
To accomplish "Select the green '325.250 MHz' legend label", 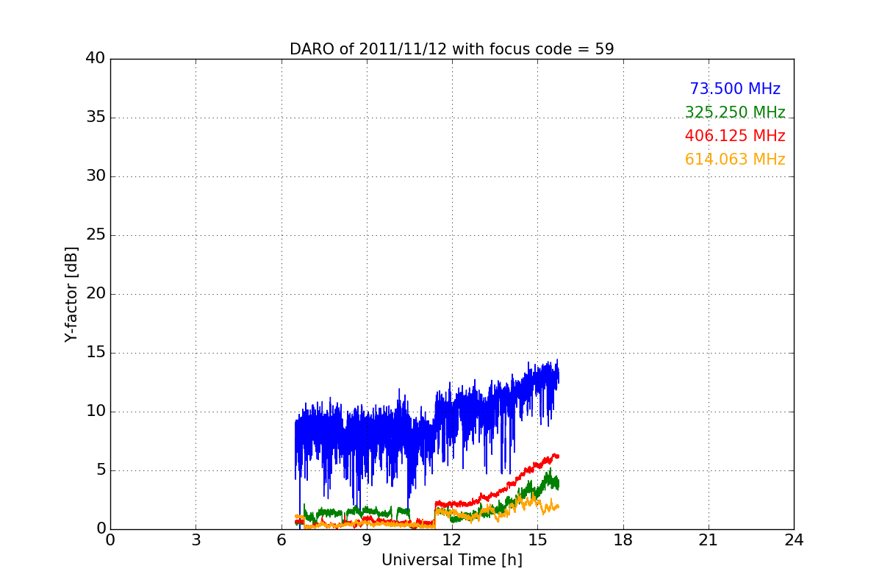I will [x=735, y=112].
